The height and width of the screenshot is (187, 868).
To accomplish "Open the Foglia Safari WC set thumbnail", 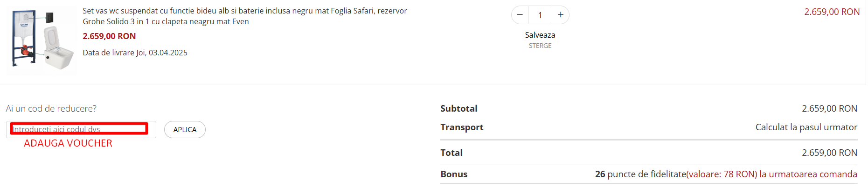I will 41,41.
